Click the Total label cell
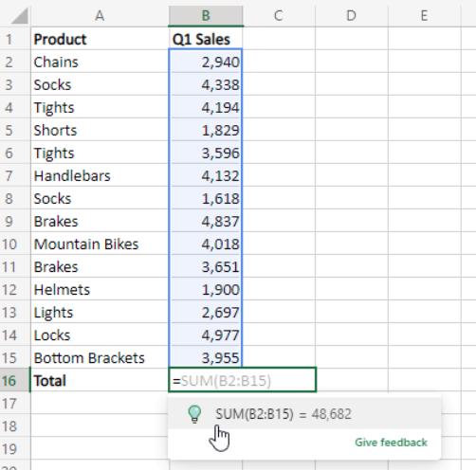Image resolution: width=476 pixels, height=470 pixels. tap(100, 380)
